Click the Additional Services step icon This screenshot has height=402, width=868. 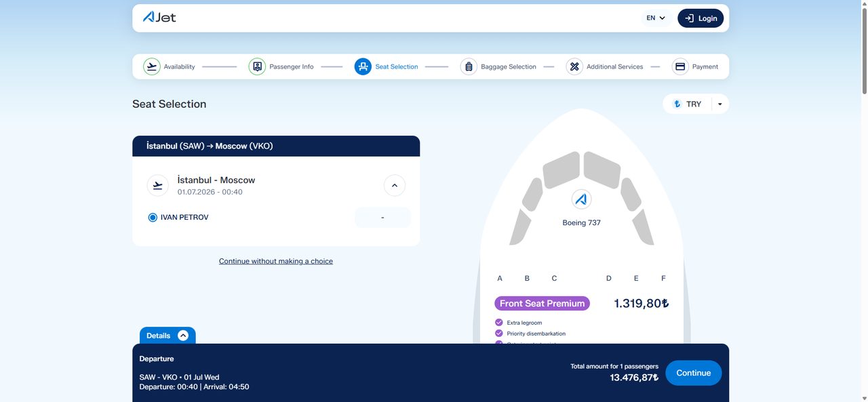coord(574,66)
